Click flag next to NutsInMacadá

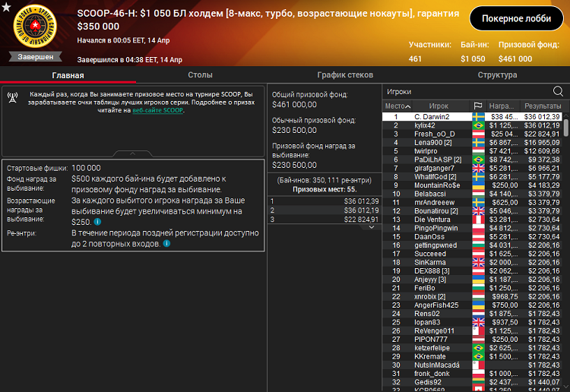click(x=478, y=365)
